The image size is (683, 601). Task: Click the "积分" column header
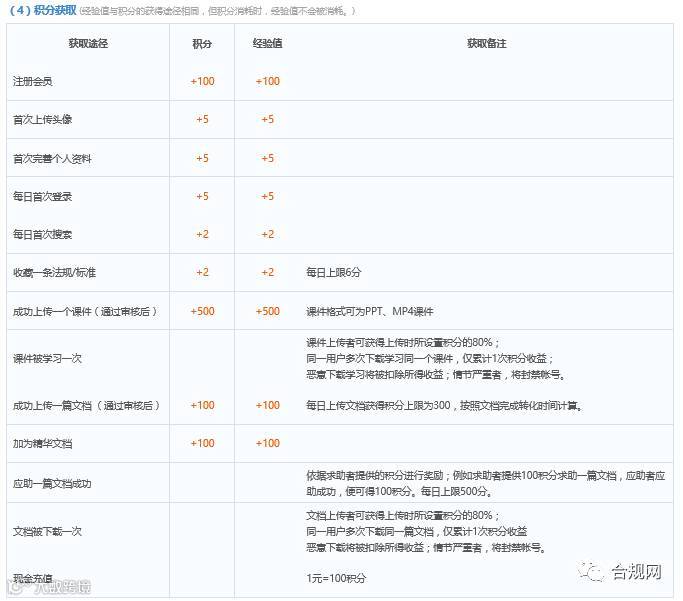tap(202, 44)
